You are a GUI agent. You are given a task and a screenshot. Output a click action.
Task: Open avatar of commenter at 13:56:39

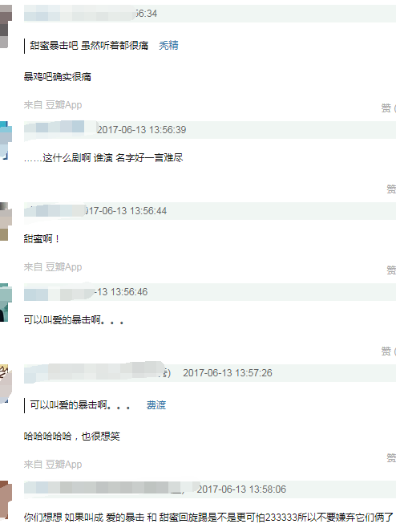[x=6, y=140]
